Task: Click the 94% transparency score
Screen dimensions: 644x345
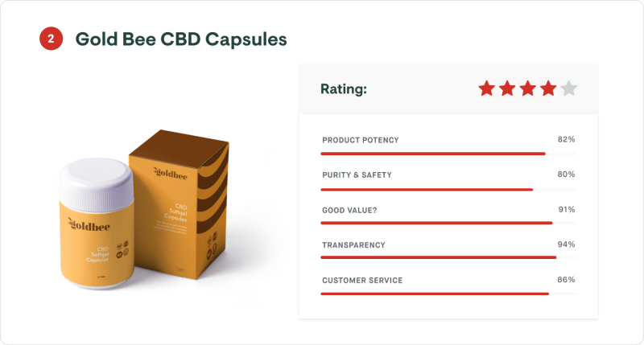Action: pyautogui.click(x=567, y=244)
